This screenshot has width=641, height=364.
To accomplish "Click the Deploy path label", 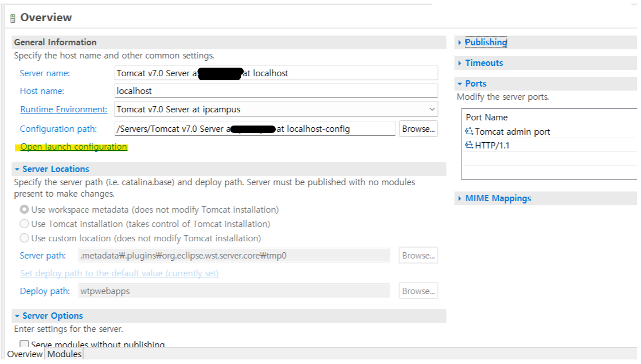I will tap(45, 291).
